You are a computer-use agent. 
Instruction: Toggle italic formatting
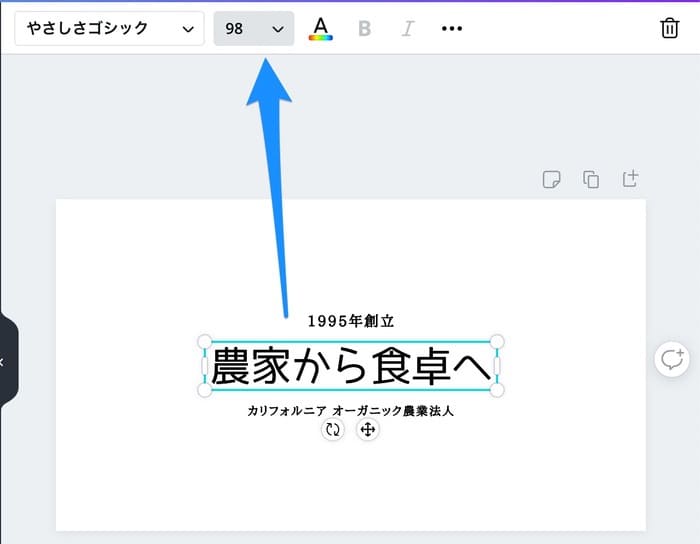click(x=407, y=29)
